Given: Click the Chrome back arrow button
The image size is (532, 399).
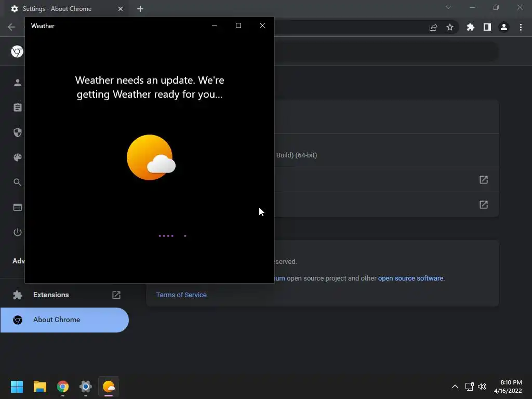Looking at the screenshot, I should (11, 27).
